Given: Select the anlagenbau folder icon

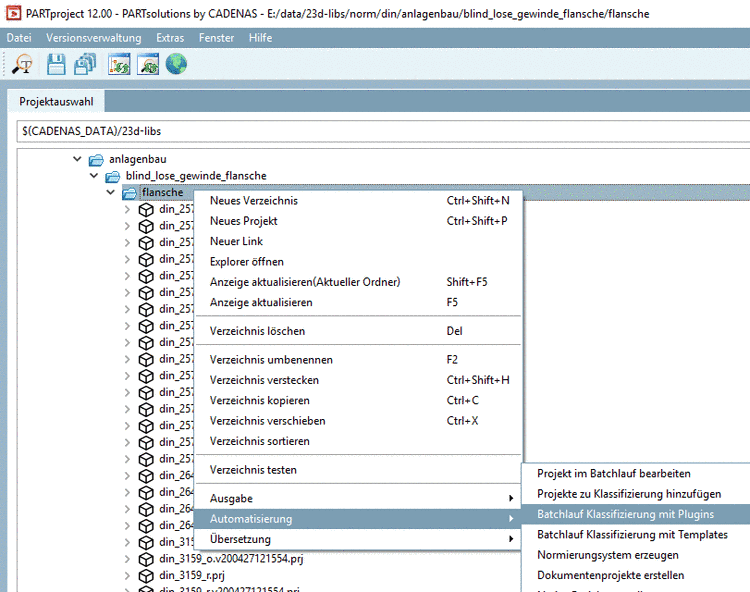Looking at the screenshot, I should coord(96,159).
